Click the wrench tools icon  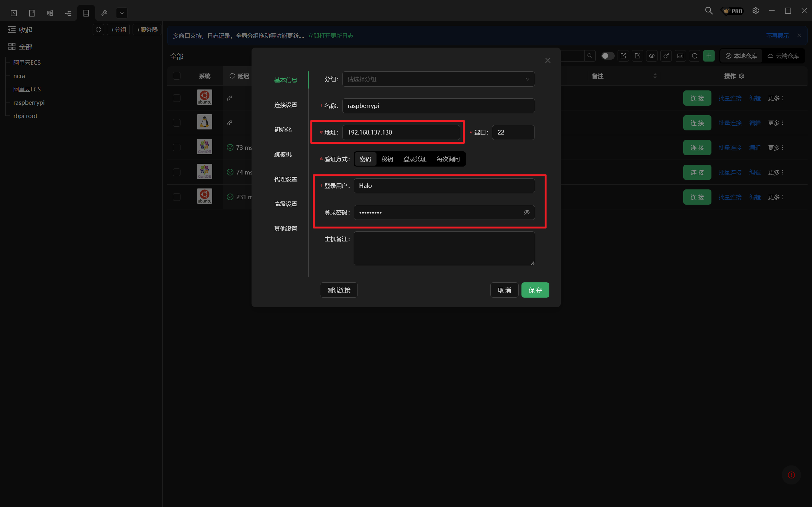(x=104, y=13)
